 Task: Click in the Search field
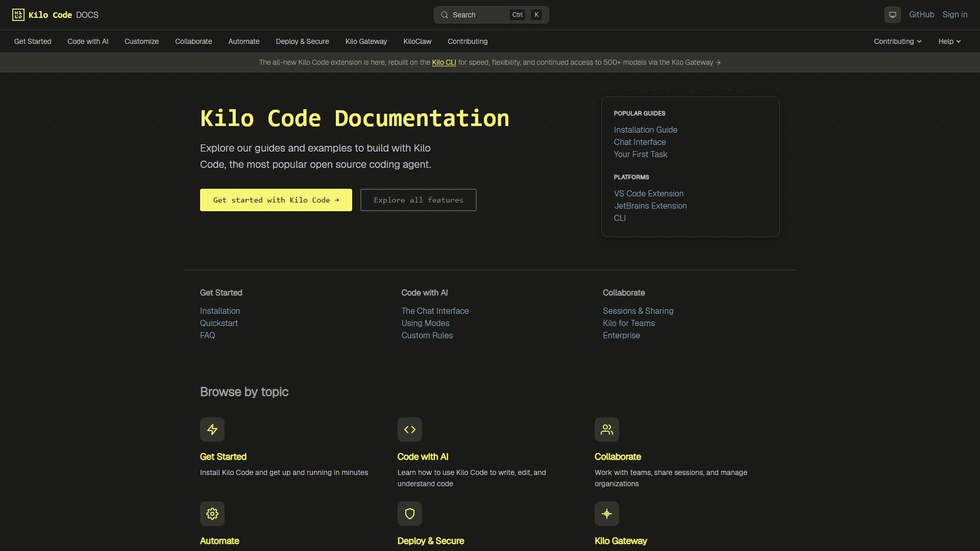coord(491,15)
